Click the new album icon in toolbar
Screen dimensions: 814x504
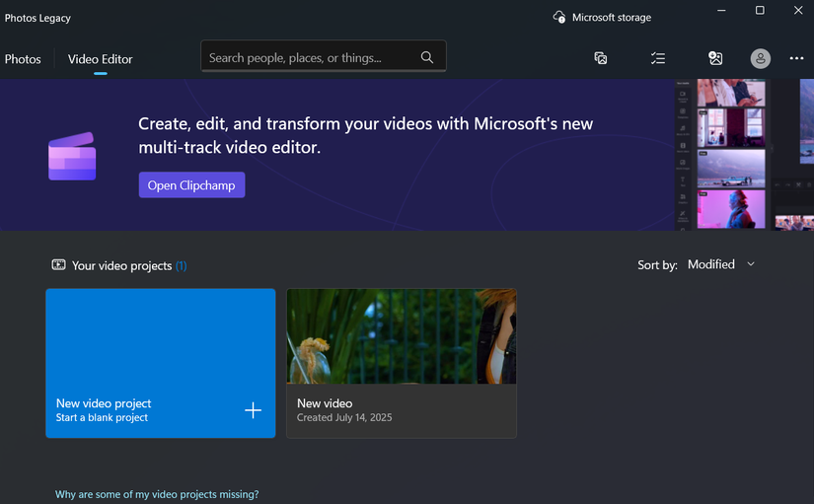pos(600,58)
